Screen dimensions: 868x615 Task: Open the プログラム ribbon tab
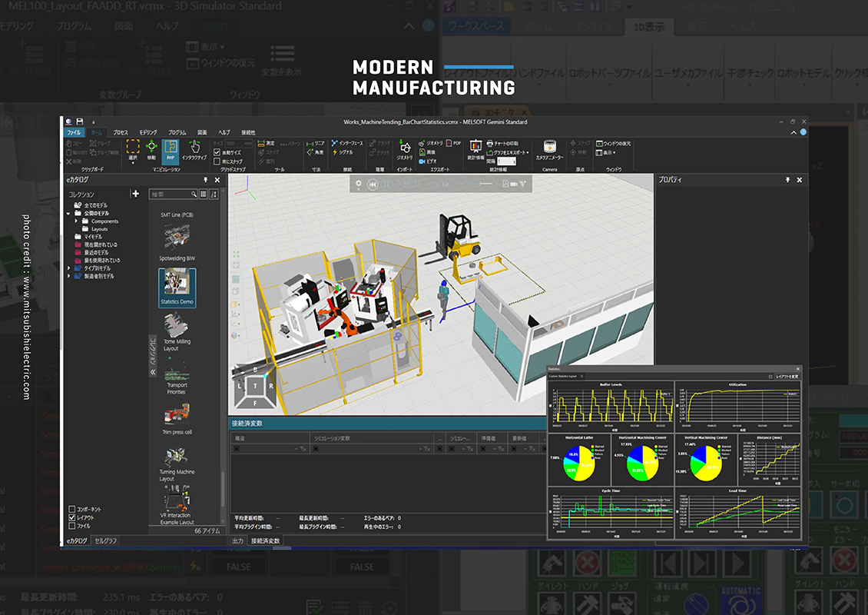tap(177, 132)
